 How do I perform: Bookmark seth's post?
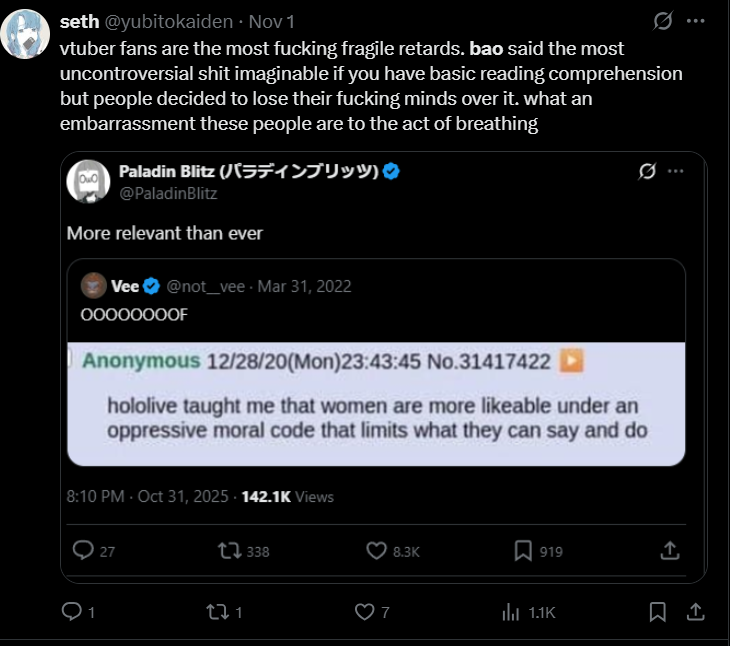(657, 611)
